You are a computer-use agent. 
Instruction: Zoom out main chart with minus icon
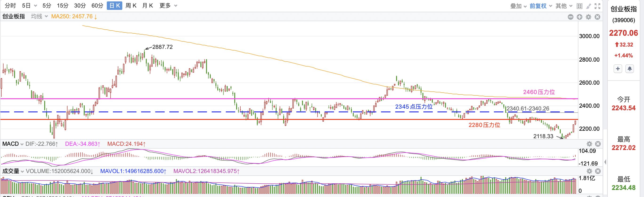[571, 17]
